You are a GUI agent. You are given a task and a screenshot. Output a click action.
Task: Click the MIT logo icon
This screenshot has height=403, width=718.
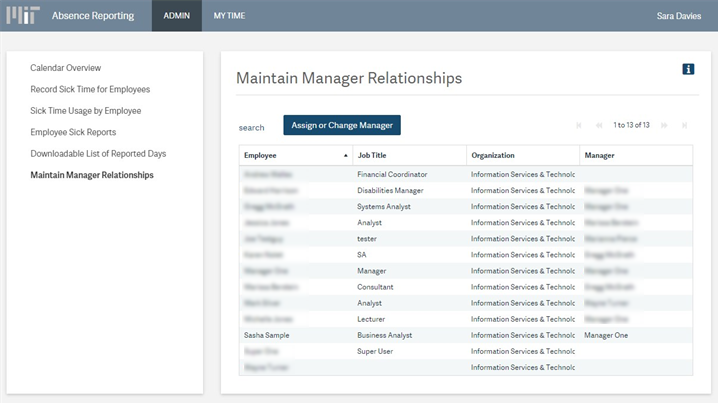[23, 16]
